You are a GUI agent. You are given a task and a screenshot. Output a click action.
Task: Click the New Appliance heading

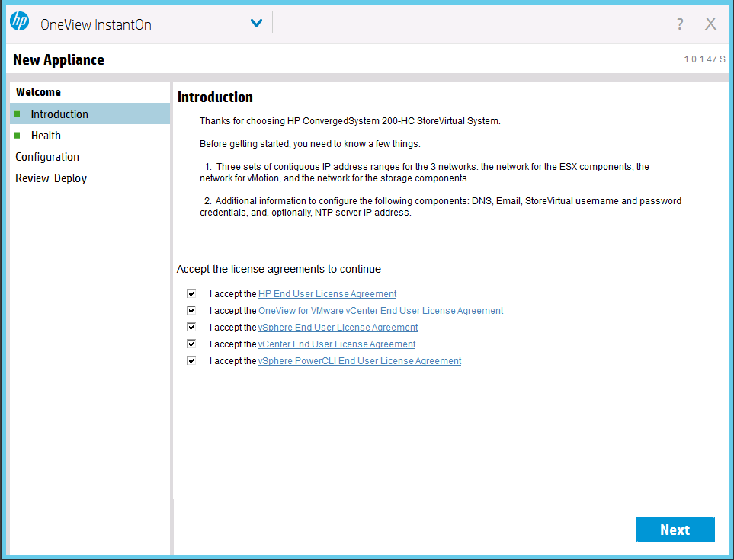[59, 60]
